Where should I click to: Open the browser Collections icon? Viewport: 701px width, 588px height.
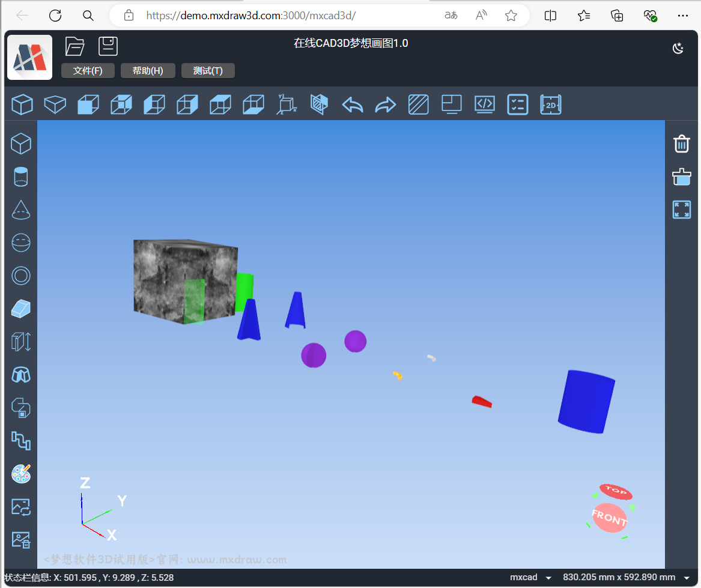(x=617, y=16)
